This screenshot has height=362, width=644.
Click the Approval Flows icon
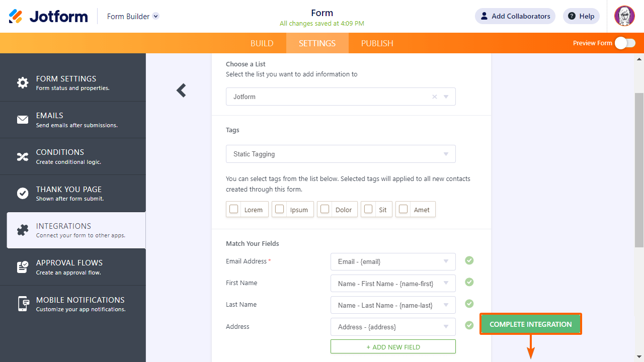point(23,267)
